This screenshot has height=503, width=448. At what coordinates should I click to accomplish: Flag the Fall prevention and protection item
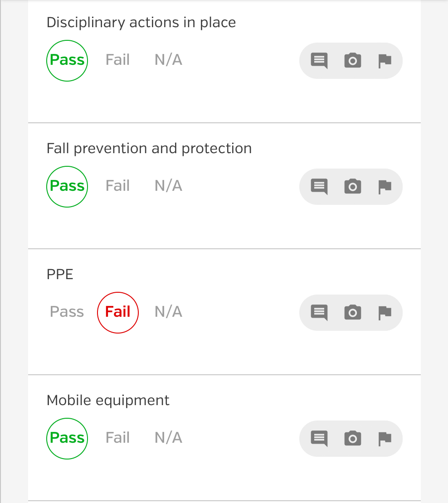385,187
